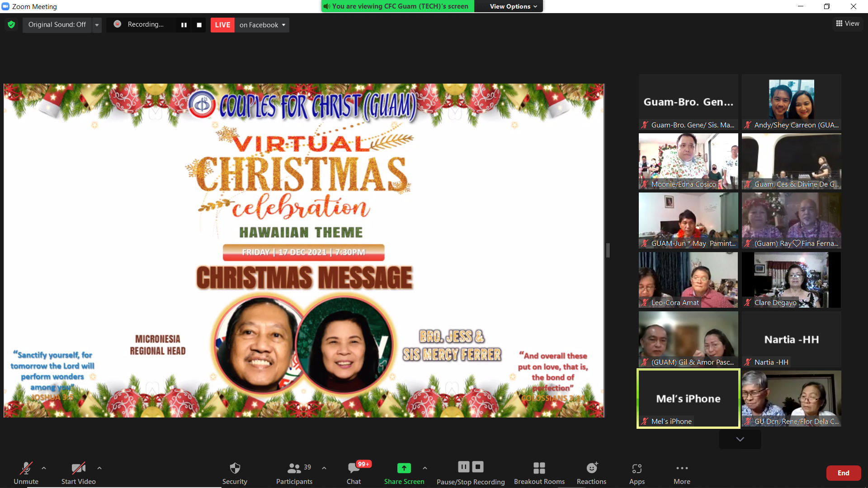Image resolution: width=868 pixels, height=488 pixels.
Task: Select Andy/Shey Carreon video tile
Action: tap(792, 103)
